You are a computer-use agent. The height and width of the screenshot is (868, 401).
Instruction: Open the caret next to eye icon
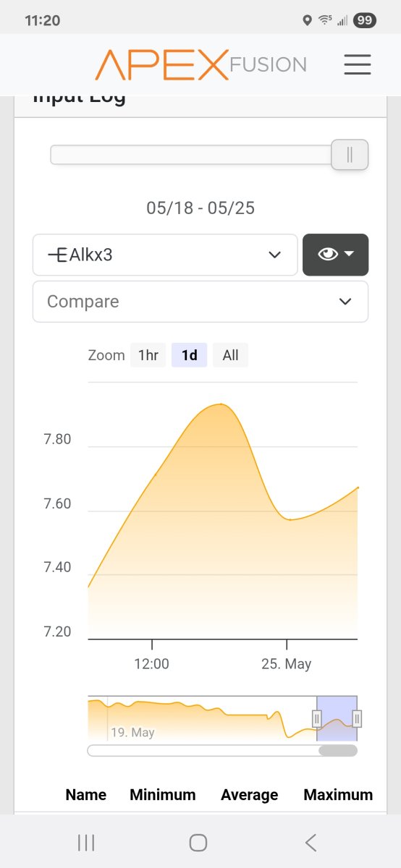click(349, 254)
